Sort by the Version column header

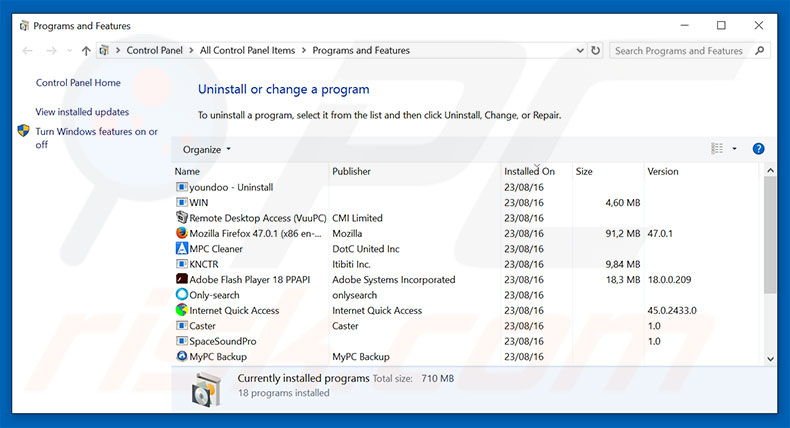(x=663, y=171)
